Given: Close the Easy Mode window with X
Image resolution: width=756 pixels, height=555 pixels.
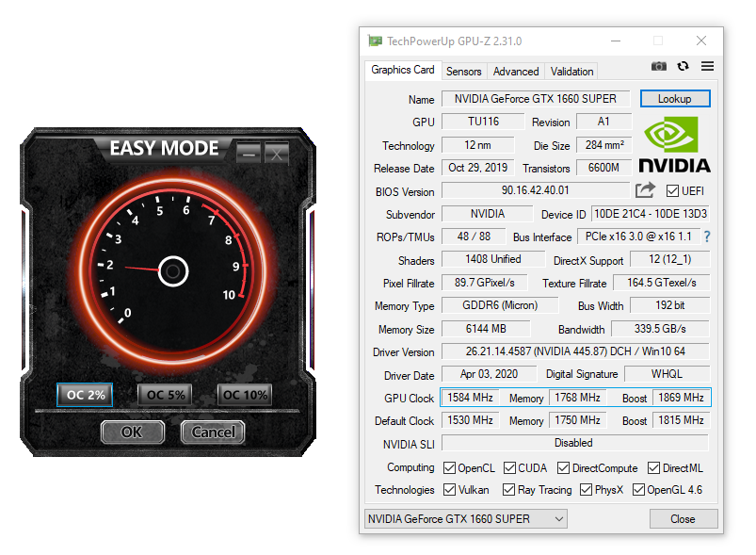Looking at the screenshot, I should pyautogui.click(x=277, y=154).
